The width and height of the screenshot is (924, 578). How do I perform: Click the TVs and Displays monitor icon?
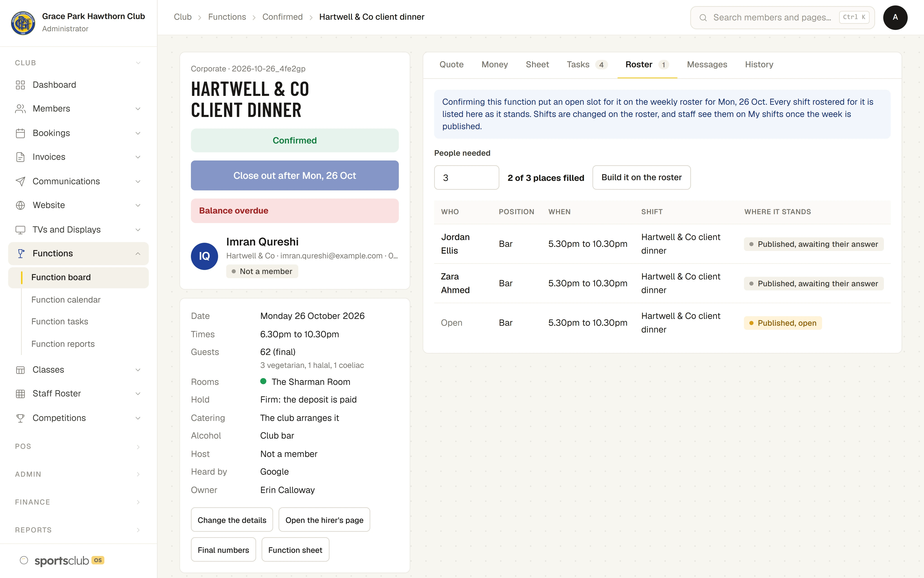tap(20, 230)
